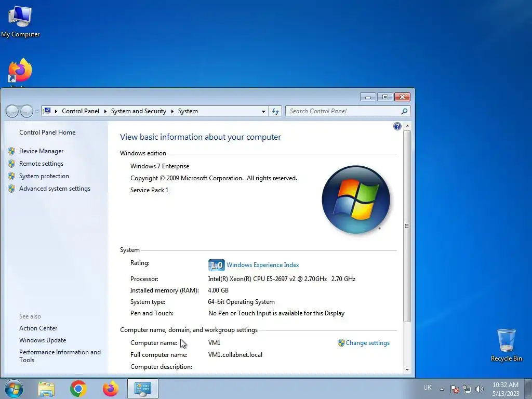Open the Help question mark icon
Viewport: 532px width, 399px height.
click(397, 127)
